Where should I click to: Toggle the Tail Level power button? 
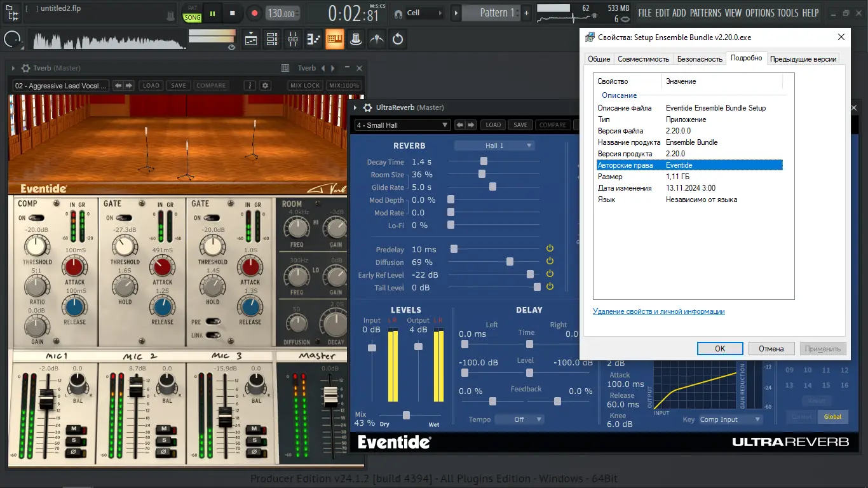550,287
